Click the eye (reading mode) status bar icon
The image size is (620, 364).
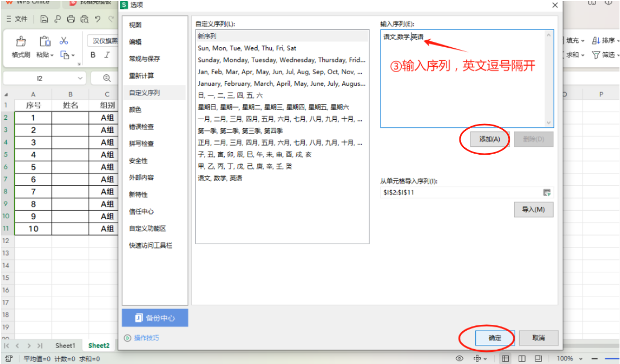(459, 359)
